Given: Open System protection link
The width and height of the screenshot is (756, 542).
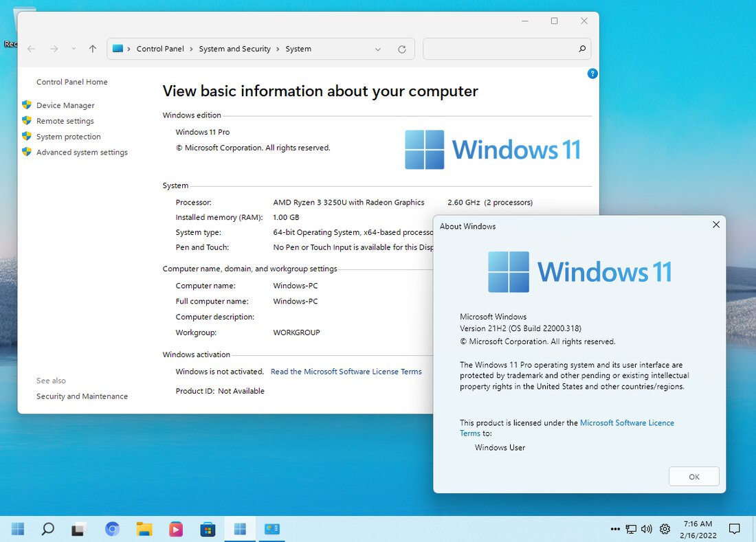Looking at the screenshot, I should click(69, 136).
